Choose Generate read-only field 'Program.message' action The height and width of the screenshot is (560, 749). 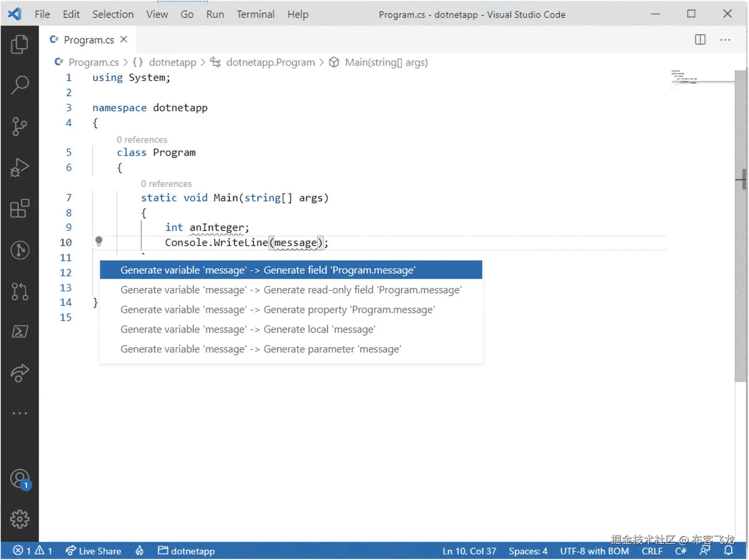[291, 290]
